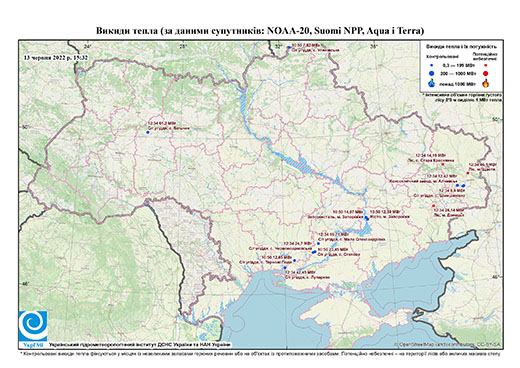Click the UkrHMI spiral logo
Image resolution: width=520 pixels, height=368 pixels.
tap(33, 326)
